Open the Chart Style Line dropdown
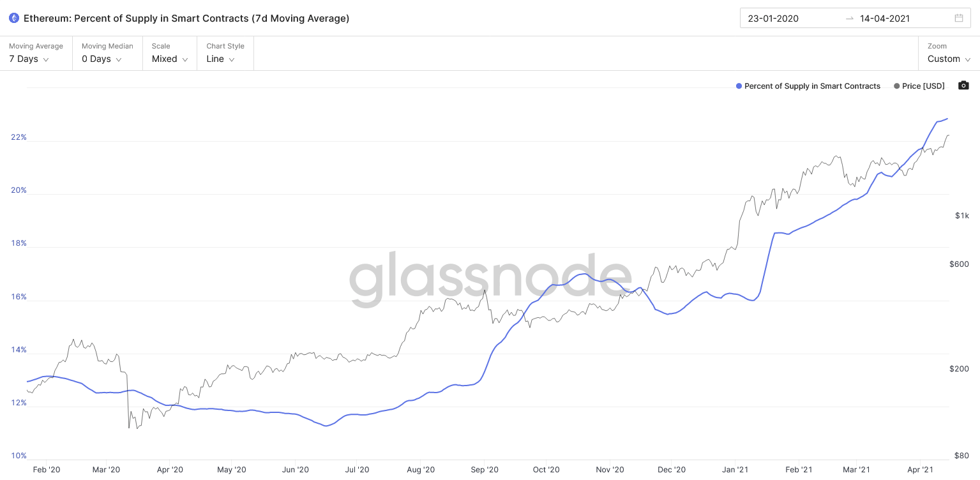The height and width of the screenshot is (480, 980). click(x=225, y=53)
